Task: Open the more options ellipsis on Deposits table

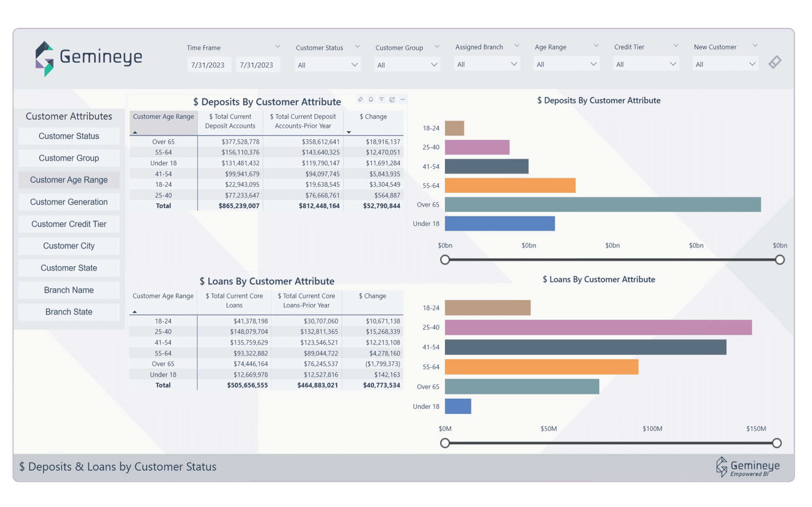Action: pos(403,99)
